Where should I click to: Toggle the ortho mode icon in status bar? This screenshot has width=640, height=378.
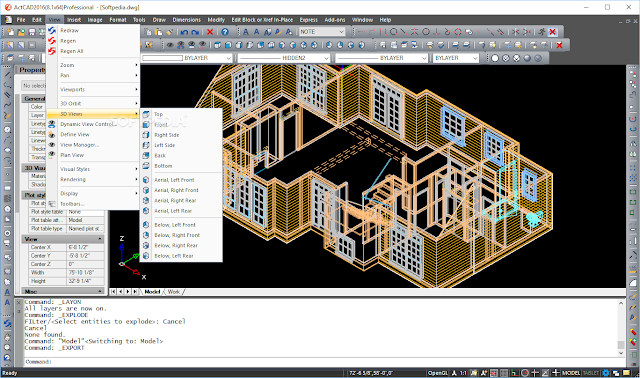(514, 373)
